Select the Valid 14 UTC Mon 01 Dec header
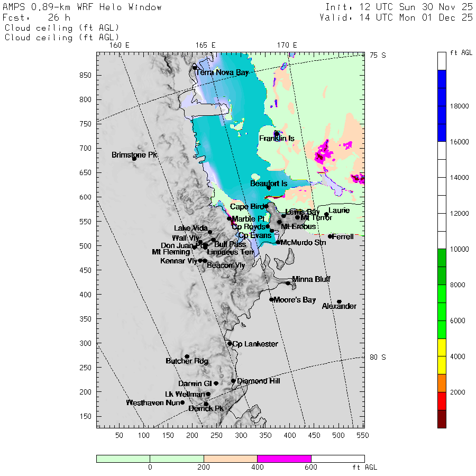476x476 pixels. 396,17
